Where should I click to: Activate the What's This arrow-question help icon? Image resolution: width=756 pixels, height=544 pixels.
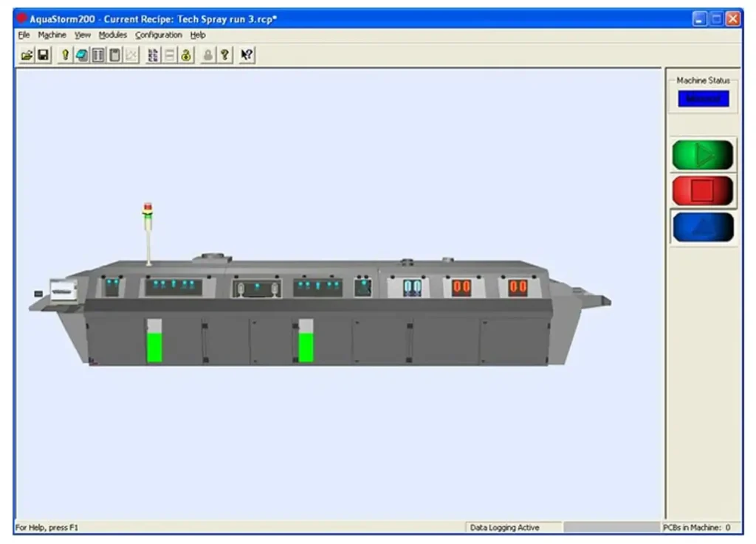click(247, 55)
